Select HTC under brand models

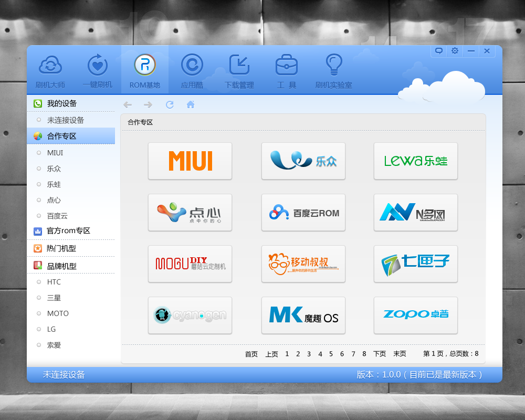pyautogui.click(x=54, y=282)
